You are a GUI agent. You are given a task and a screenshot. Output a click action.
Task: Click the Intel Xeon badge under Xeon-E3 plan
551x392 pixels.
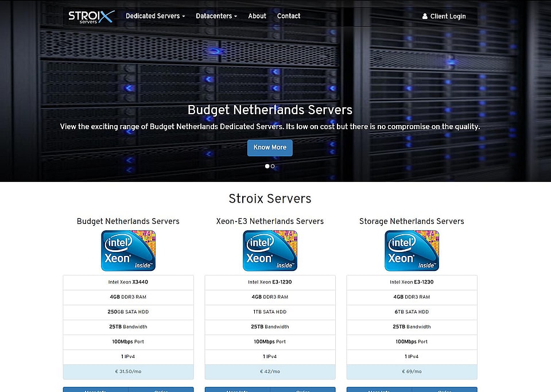[270, 250]
